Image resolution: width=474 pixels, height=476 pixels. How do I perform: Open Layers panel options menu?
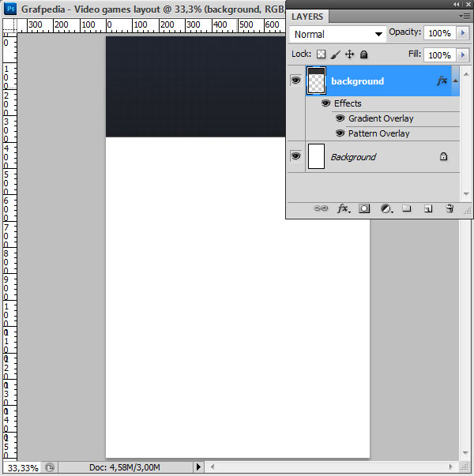465,16
